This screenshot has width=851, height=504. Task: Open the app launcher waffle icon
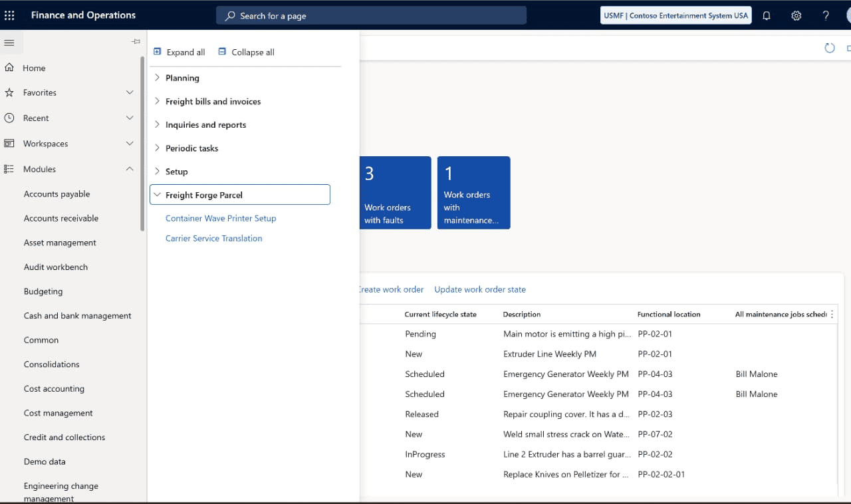(x=9, y=15)
